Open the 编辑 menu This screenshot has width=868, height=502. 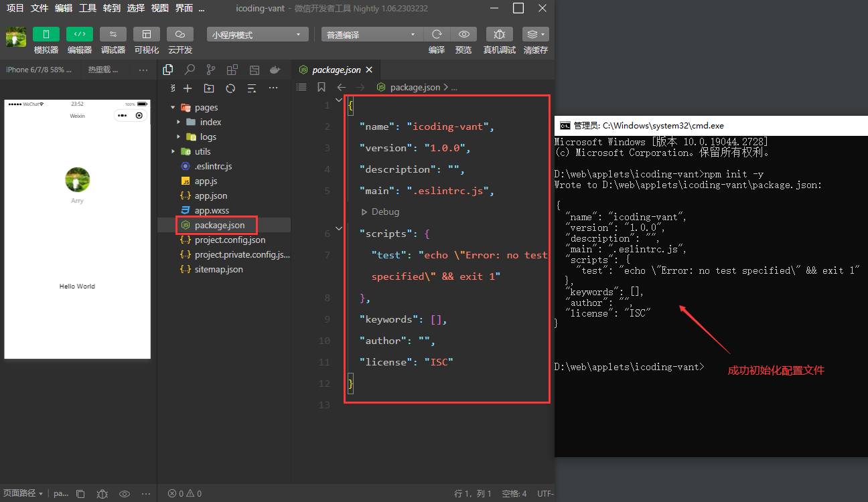(x=64, y=8)
